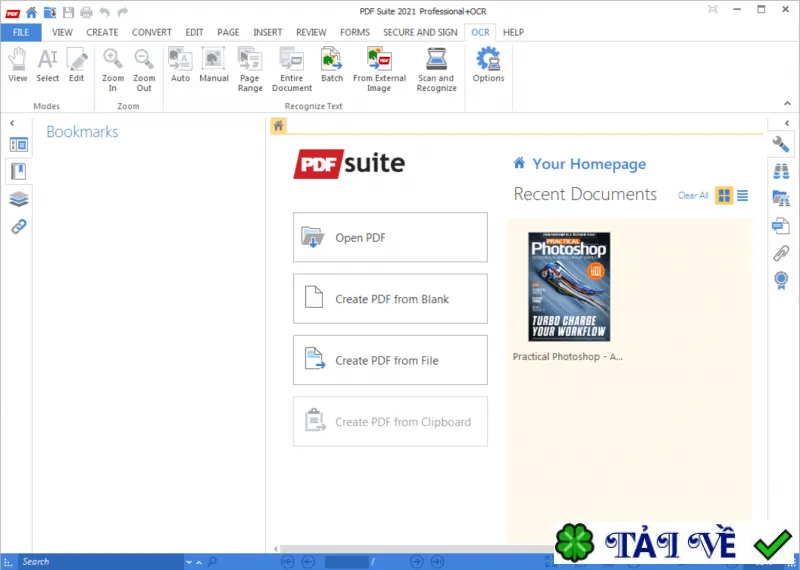Click the Print icon in quick access bar
The image size is (800, 570).
coord(86,12)
